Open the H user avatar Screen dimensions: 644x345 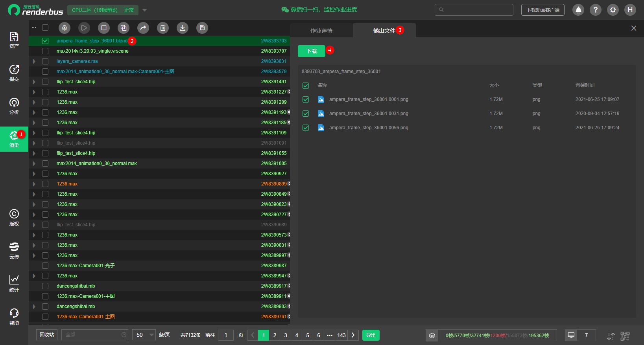(630, 10)
